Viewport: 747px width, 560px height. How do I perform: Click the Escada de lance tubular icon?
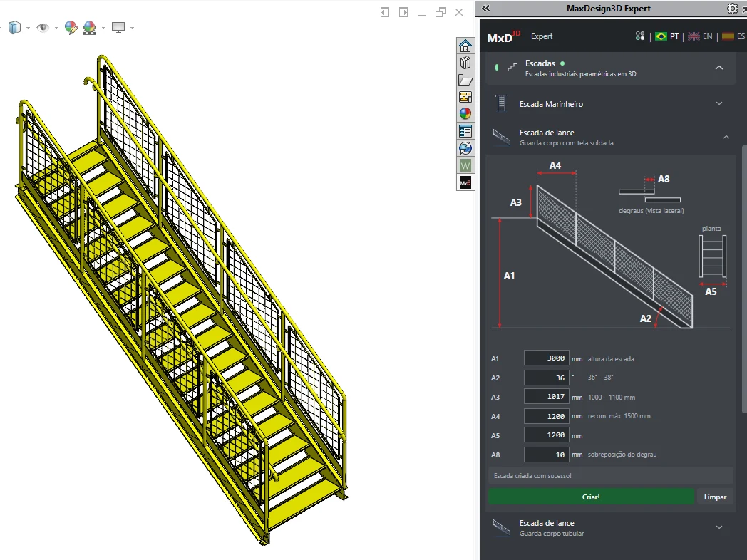tap(501, 527)
